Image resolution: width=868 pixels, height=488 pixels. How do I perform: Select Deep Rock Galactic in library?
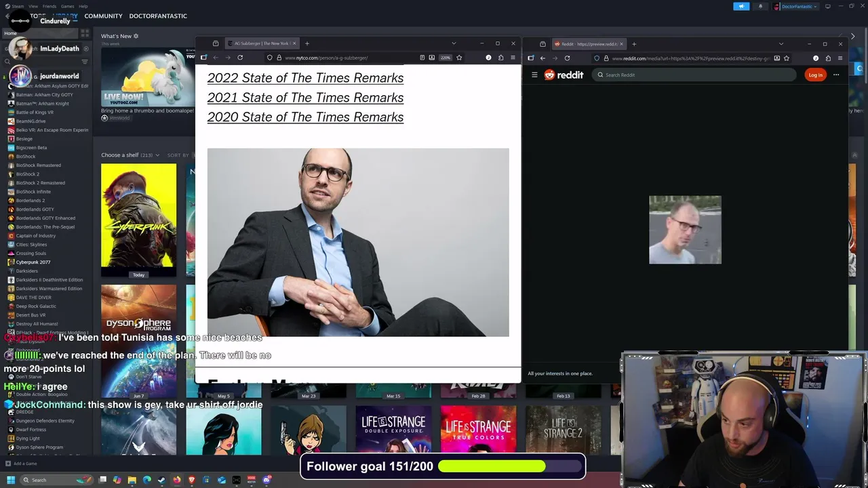click(x=36, y=306)
